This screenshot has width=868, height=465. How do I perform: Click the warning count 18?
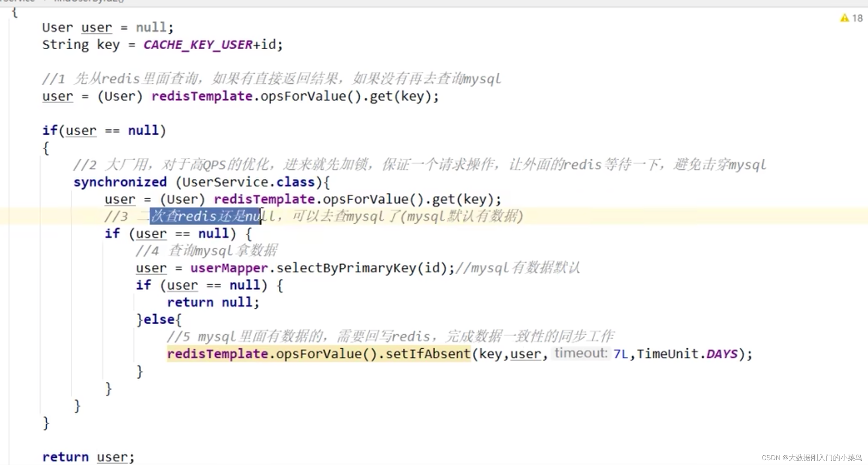(x=857, y=18)
